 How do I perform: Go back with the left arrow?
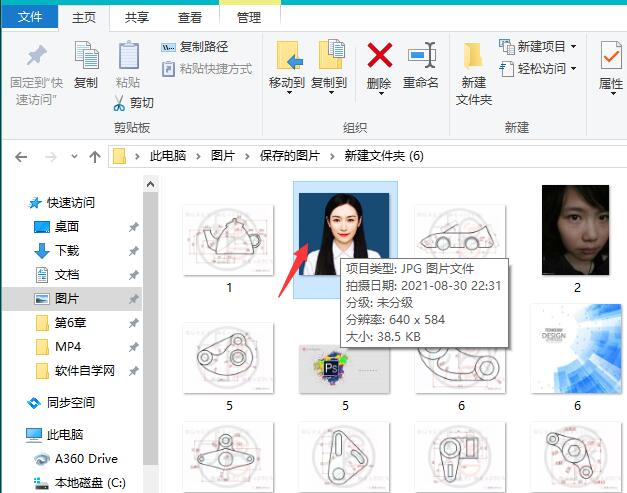click(21, 157)
